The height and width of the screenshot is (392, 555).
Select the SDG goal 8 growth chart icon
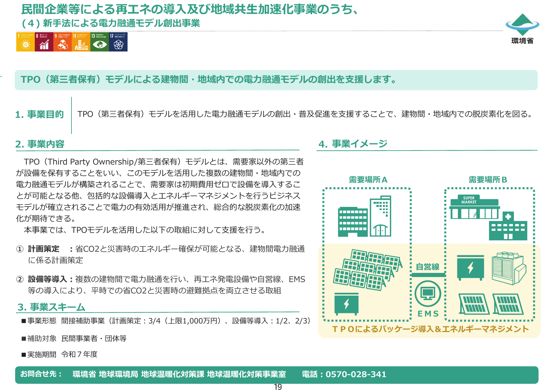coord(44,42)
